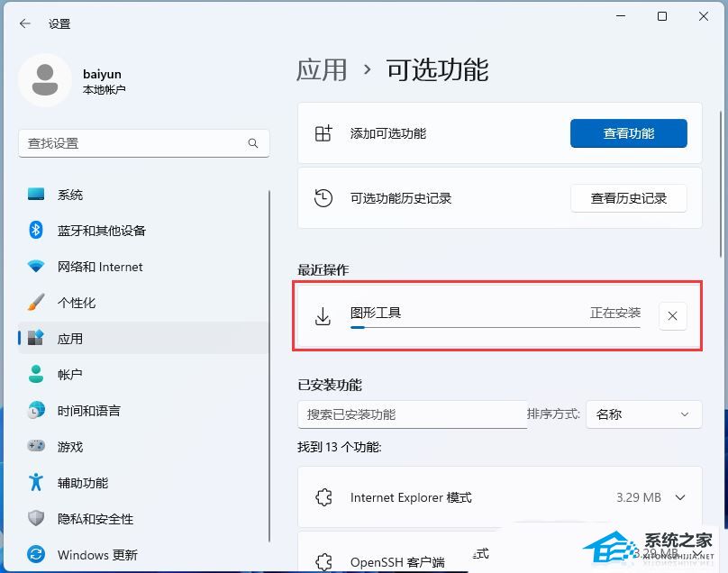Cancel the 图形工具 installation
This screenshot has height=573, width=728.
[x=673, y=315]
